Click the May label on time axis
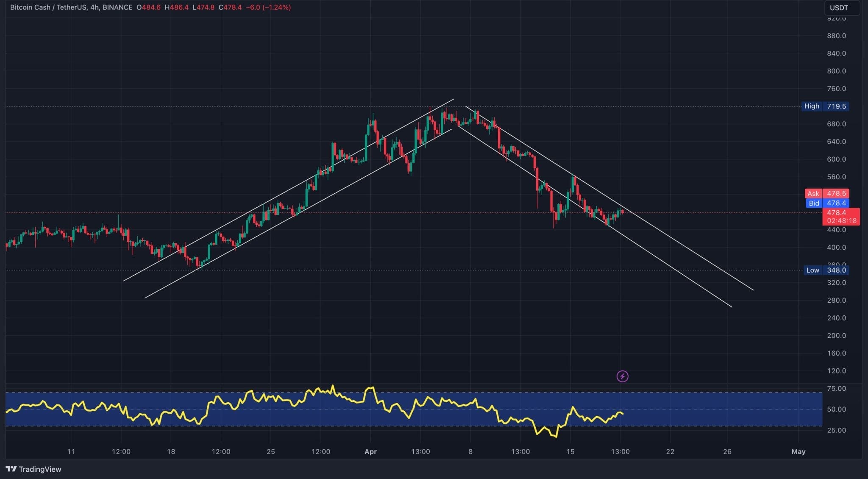The image size is (868, 479). point(798,451)
